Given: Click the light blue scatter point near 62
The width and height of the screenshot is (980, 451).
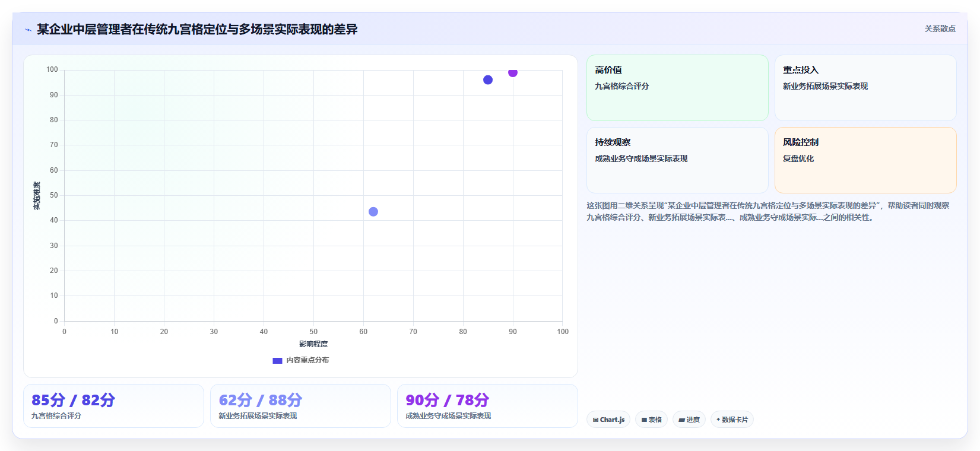Looking at the screenshot, I should pos(373,212).
